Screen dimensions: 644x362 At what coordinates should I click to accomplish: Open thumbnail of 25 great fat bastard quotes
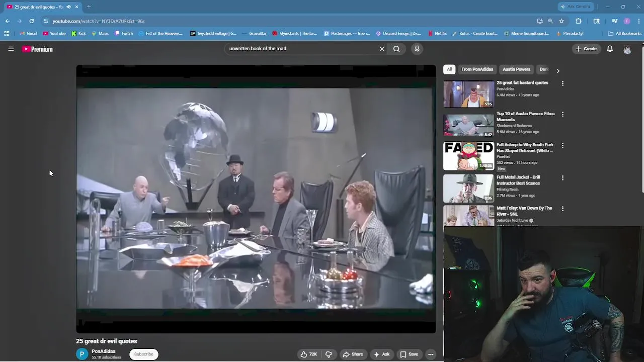point(468,94)
